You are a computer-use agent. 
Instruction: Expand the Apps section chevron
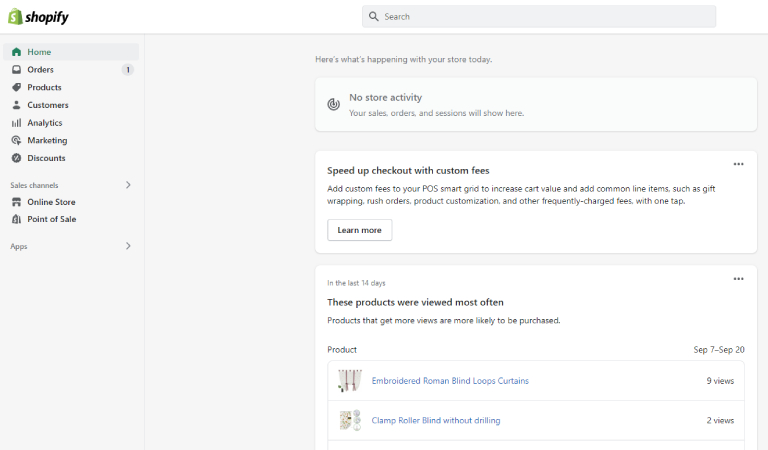[128, 246]
